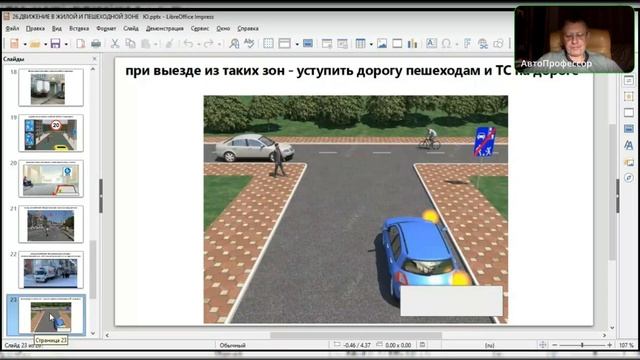
Task: Open the Правка menu
Action: tap(35, 29)
